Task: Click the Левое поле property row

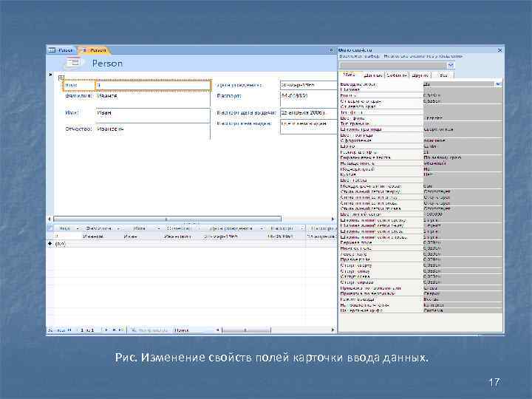Action: pyautogui.click(x=420, y=253)
